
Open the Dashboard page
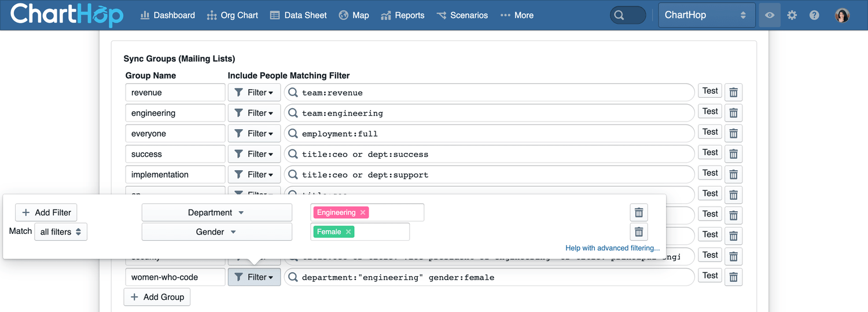(167, 15)
